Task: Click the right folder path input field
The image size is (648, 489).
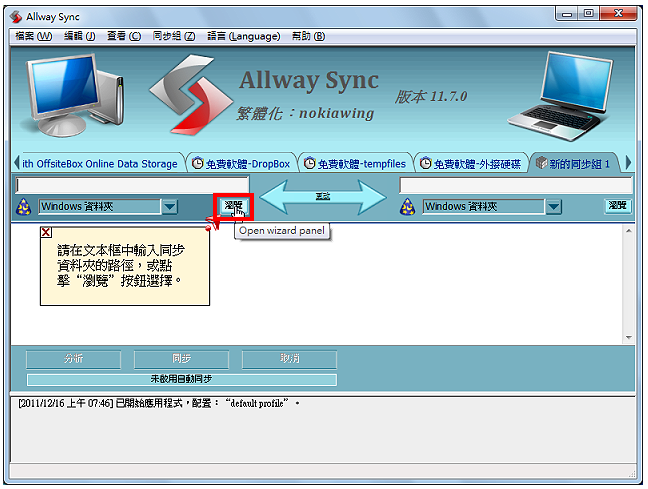Action: coord(516,185)
